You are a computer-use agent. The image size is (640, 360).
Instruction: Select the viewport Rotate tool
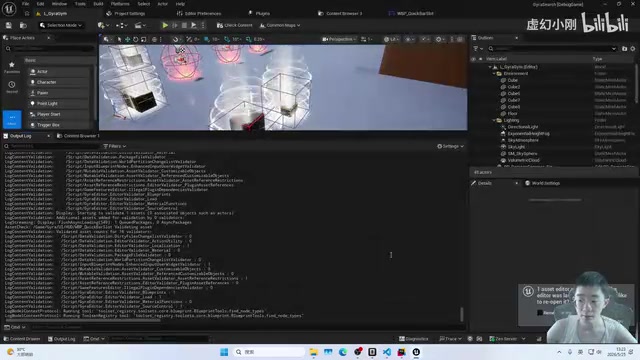136,39
